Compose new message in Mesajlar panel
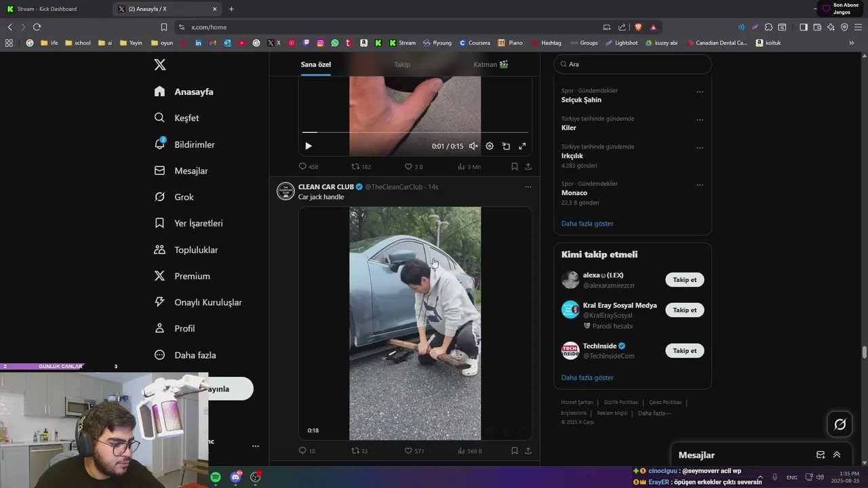This screenshot has height=488, width=868. (x=821, y=455)
